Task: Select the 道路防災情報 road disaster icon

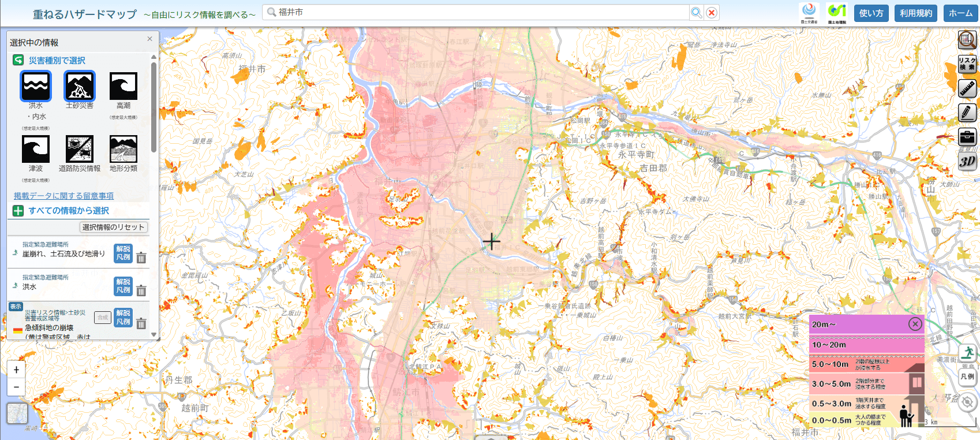Action: [80, 149]
